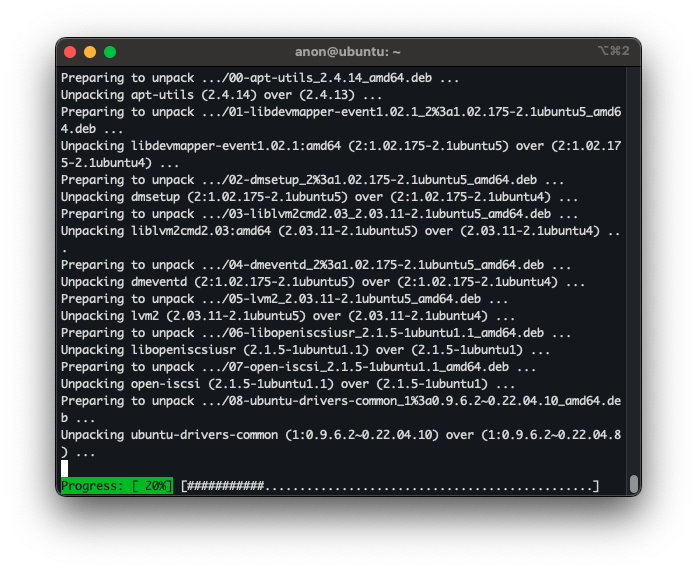Screen dimensions: 697x570
Task: Click the ⌥⌘2 shortcut indicator
Action: [x=613, y=52]
